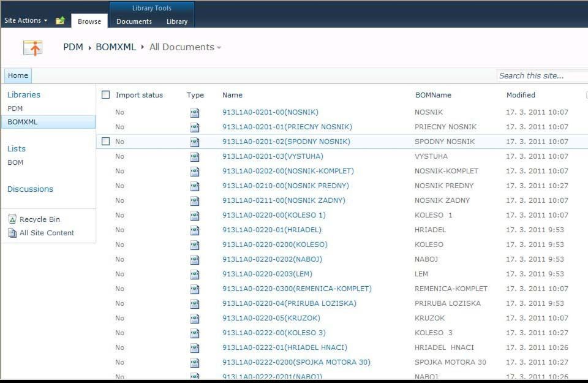This screenshot has height=383, width=588.
Task: Click the All Site Content page icon
Action: click(12, 233)
